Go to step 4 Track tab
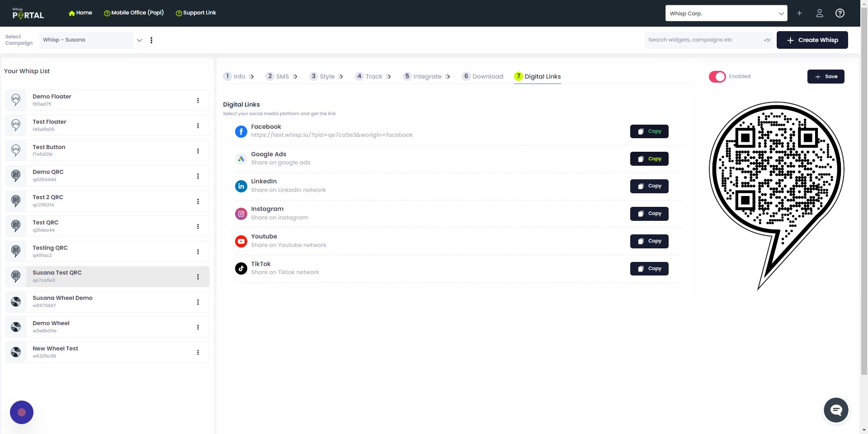 coord(373,76)
